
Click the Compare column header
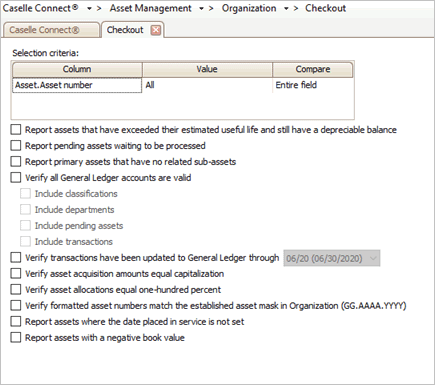(313, 69)
